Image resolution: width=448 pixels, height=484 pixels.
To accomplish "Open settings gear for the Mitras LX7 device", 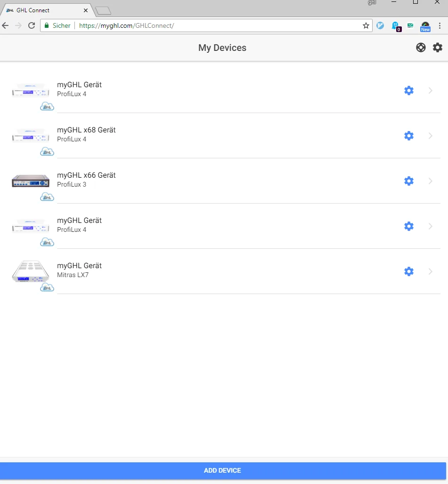I will pos(409,271).
